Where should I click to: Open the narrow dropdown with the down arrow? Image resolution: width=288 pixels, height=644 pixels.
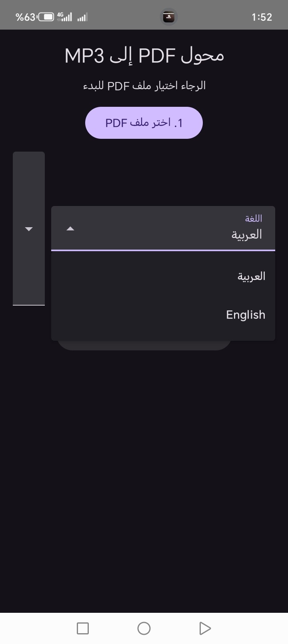click(x=29, y=229)
